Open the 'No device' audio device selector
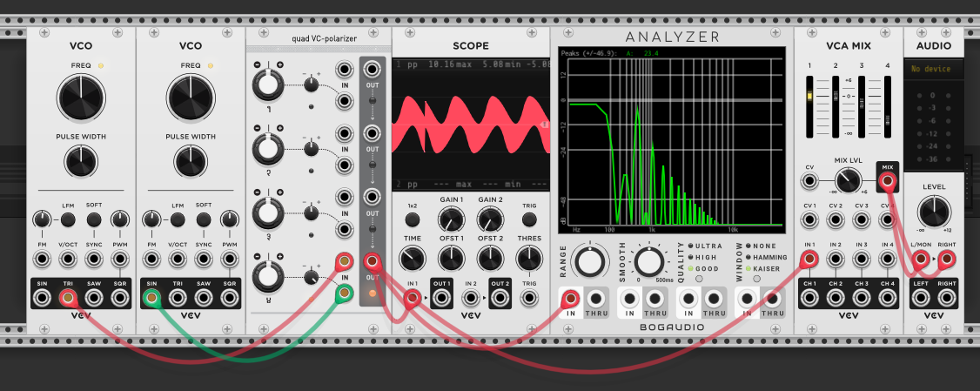980x391 pixels. (x=934, y=69)
